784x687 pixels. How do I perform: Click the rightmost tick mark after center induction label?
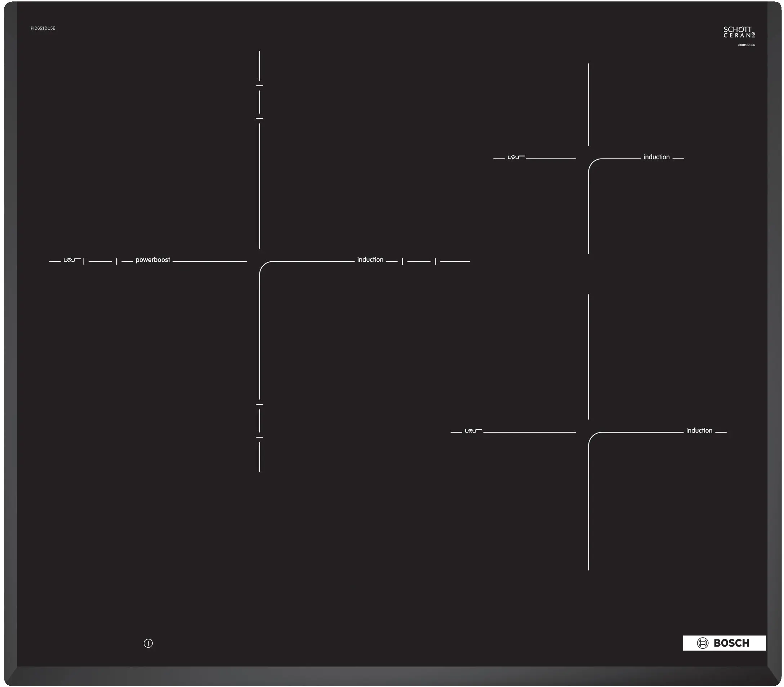click(x=435, y=261)
